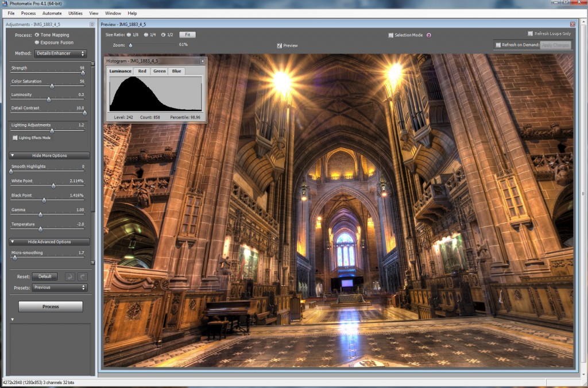Click the Strength slider handle
The height and width of the screenshot is (388, 588).
[84, 72]
